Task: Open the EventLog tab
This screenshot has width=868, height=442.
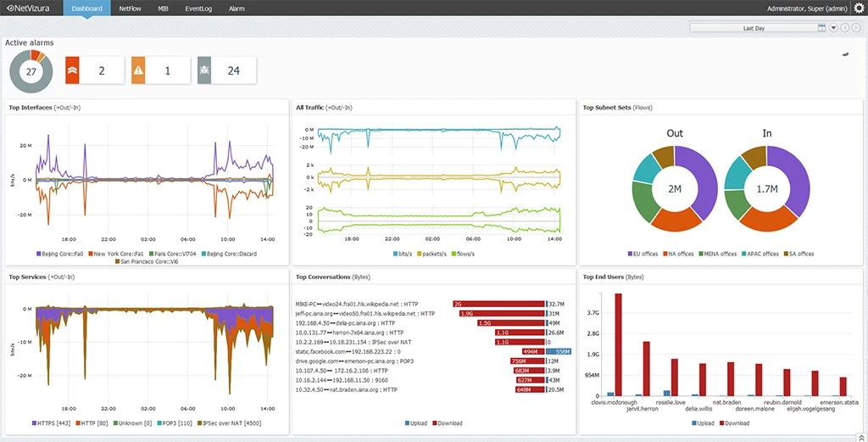Action: click(x=198, y=8)
